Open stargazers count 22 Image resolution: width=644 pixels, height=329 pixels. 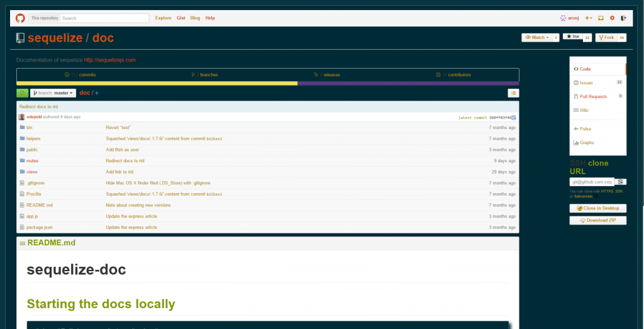tap(588, 37)
